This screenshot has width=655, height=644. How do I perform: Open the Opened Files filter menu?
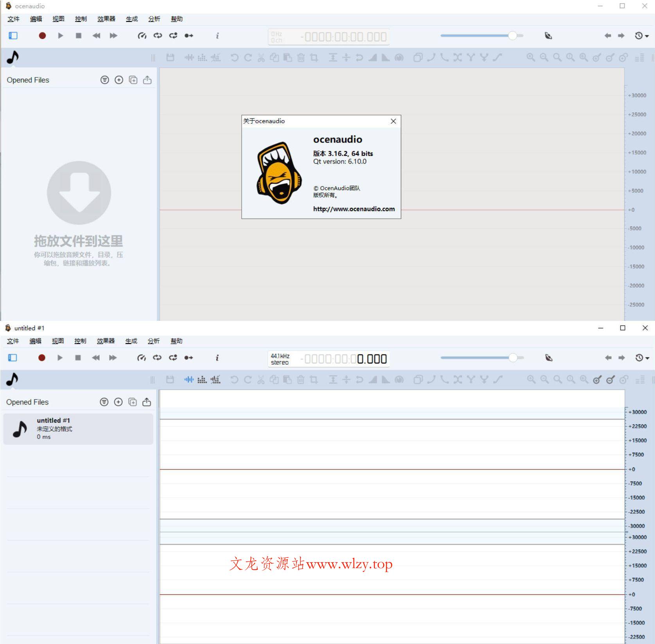point(104,79)
